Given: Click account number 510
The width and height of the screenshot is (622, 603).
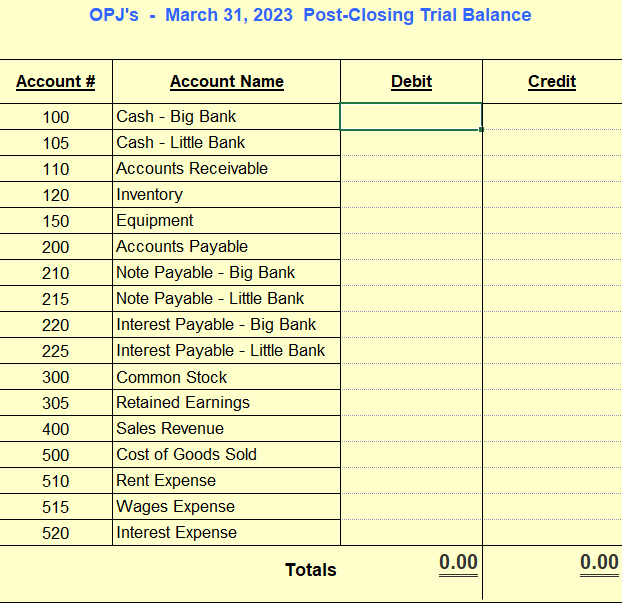Looking at the screenshot, I should [x=56, y=481].
